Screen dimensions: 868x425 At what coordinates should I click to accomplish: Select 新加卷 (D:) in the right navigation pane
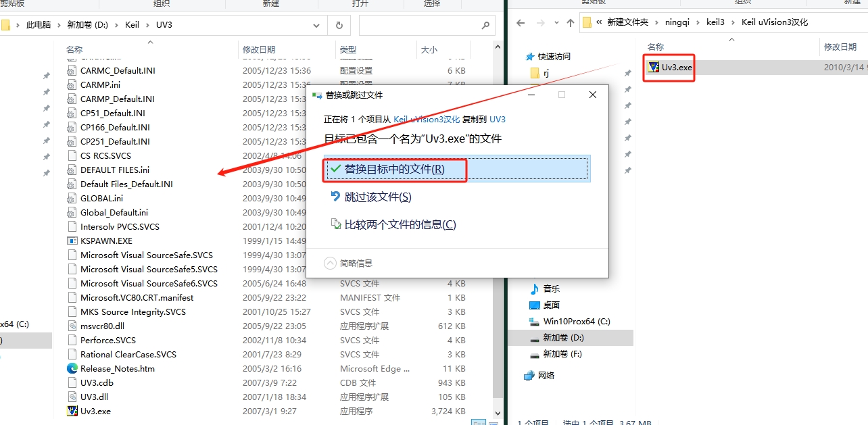564,338
